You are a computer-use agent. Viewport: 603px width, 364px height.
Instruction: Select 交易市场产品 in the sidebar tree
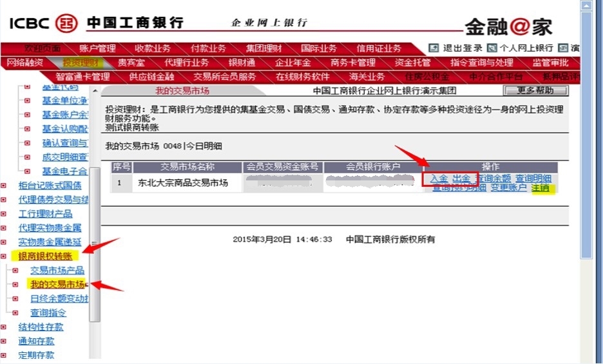[x=57, y=271]
